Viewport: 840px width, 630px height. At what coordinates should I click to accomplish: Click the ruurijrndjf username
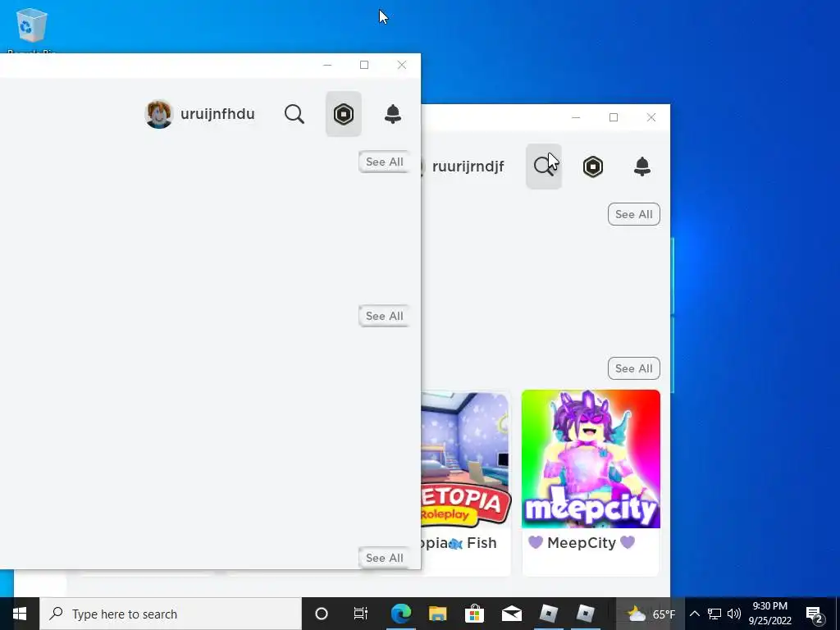pos(468,167)
